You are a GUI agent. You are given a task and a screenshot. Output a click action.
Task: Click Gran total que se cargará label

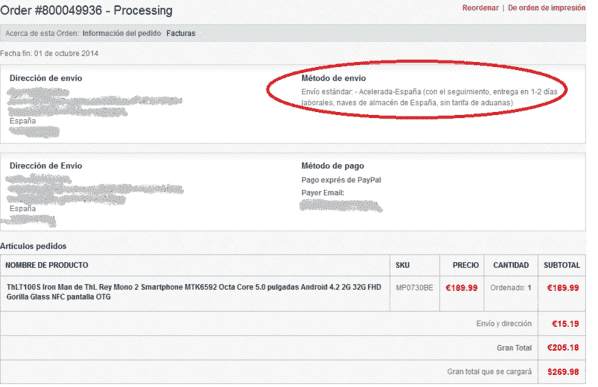(x=489, y=372)
